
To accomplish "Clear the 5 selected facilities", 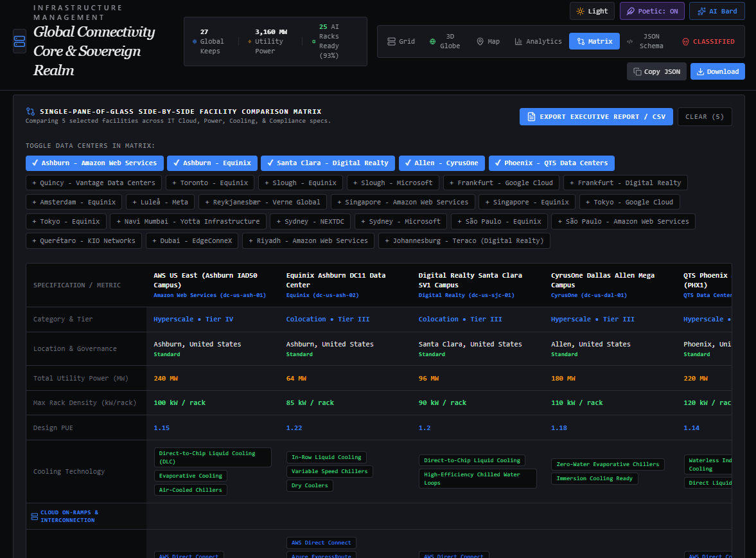I will pyautogui.click(x=705, y=117).
